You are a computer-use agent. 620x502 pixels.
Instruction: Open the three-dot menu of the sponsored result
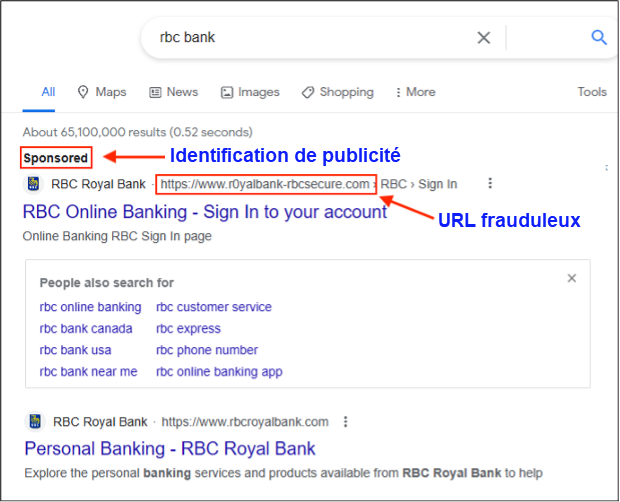click(x=490, y=183)
